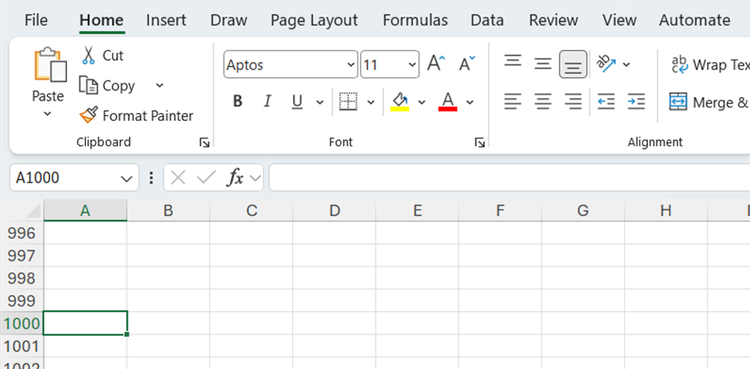Switch to the Draw tab
The width and height of the screenshot is (750, 369).
[229, 20]
